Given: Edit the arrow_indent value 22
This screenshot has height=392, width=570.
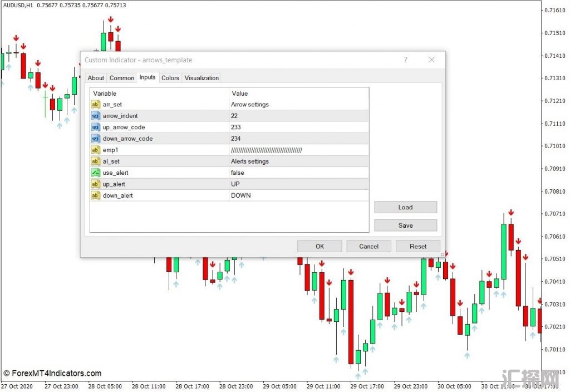Looking at the screenshot, I should point(299,116).
